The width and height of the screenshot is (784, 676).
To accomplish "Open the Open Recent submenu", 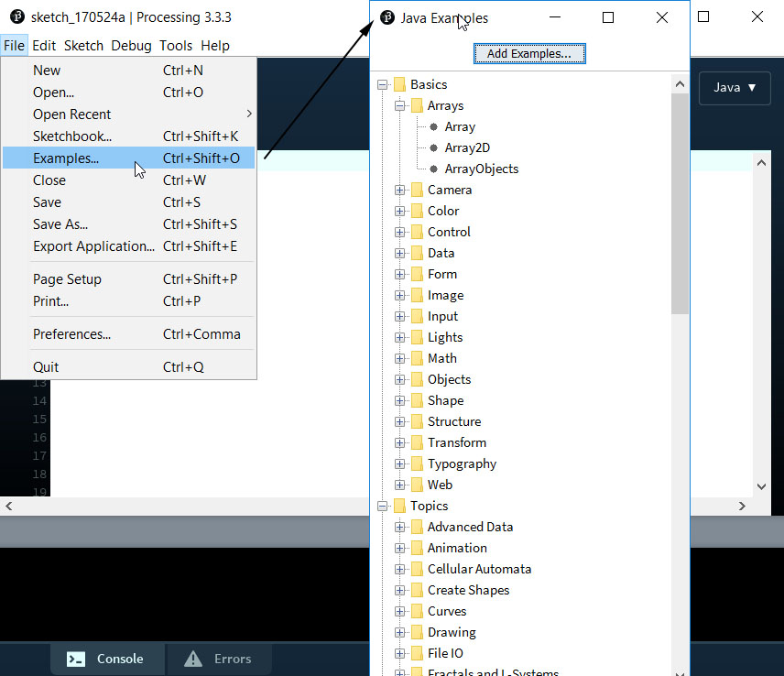I will tap(129, 114).
